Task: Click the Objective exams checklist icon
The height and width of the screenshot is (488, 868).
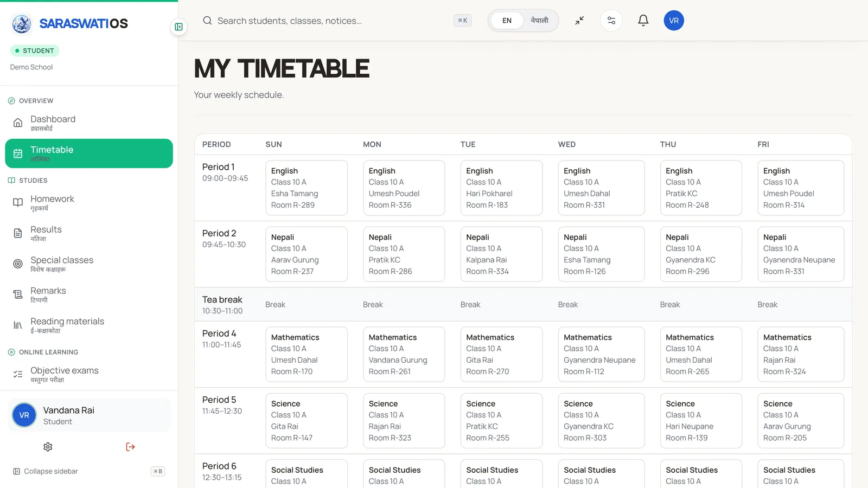Action: (x=18, y=374)
